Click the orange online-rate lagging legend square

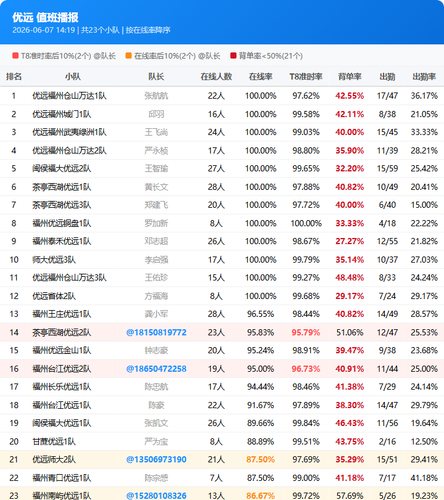coord(129,56)
